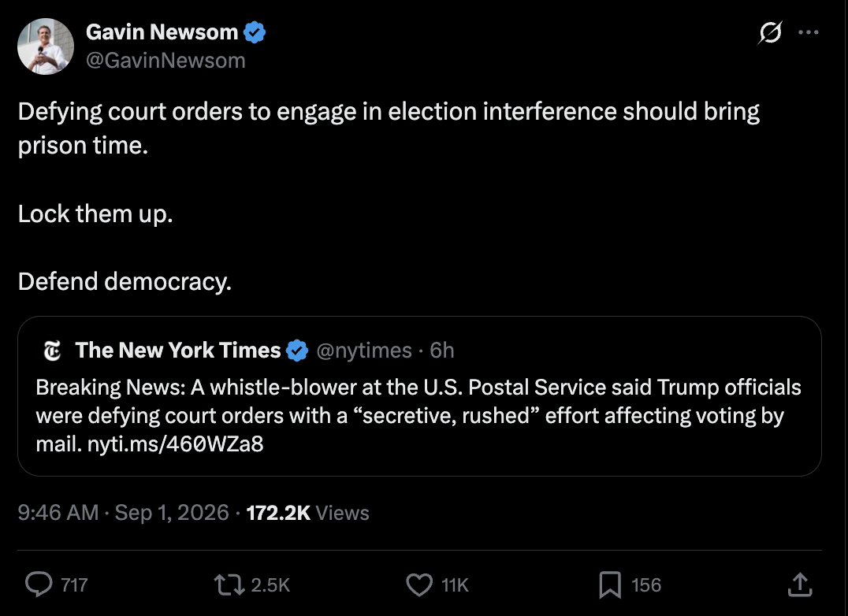
Task: Click the Grok slashed-circle icon
Action: click(769, 33)
